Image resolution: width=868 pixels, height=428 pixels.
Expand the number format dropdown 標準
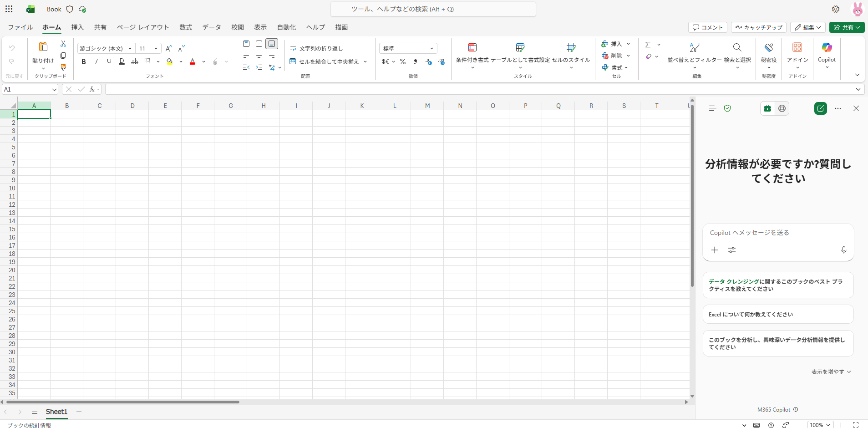[x=431, y=48]
